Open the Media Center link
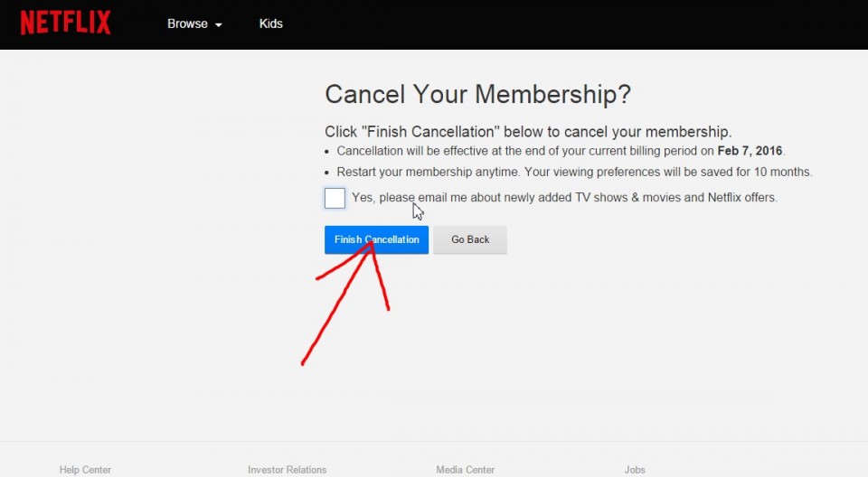This screenshot has width=868, height=477. pyautogui.click(x=466, y=470)
